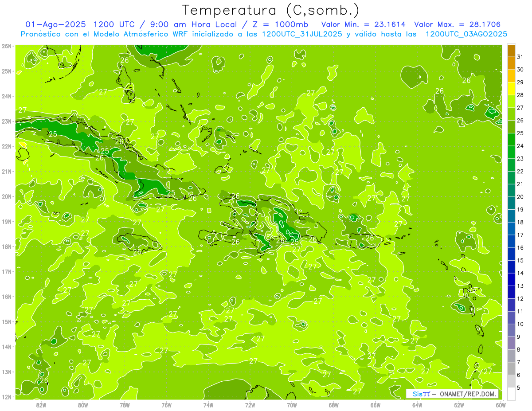Pick the orange colorbar segment between 30 and 31
This screenshot has height=411, width=532.
(x=511, y=63)
